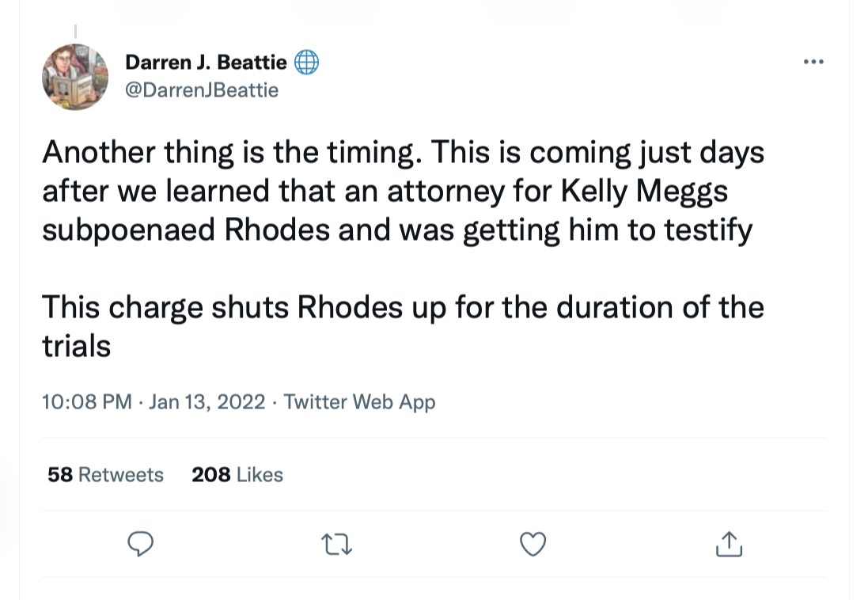View the 58 Retweets list
Image resolution: width=868 pixels, height=600 pixels.
(x=105, y=475)
